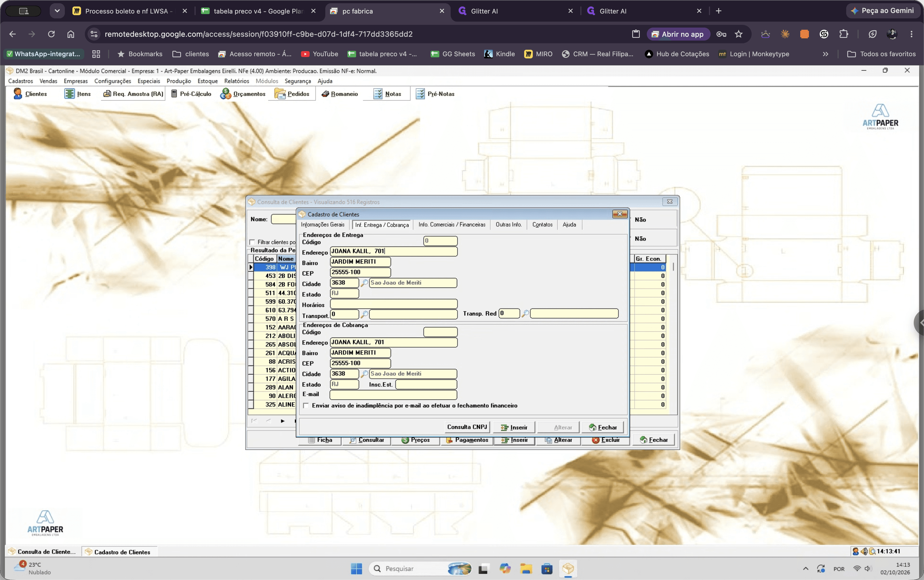The width and height of the screenshot is (924, 580).
Task: Click Fechar in Cadastro de Clientes dialog
Action: pyautogui.click(x=603, y=427)
